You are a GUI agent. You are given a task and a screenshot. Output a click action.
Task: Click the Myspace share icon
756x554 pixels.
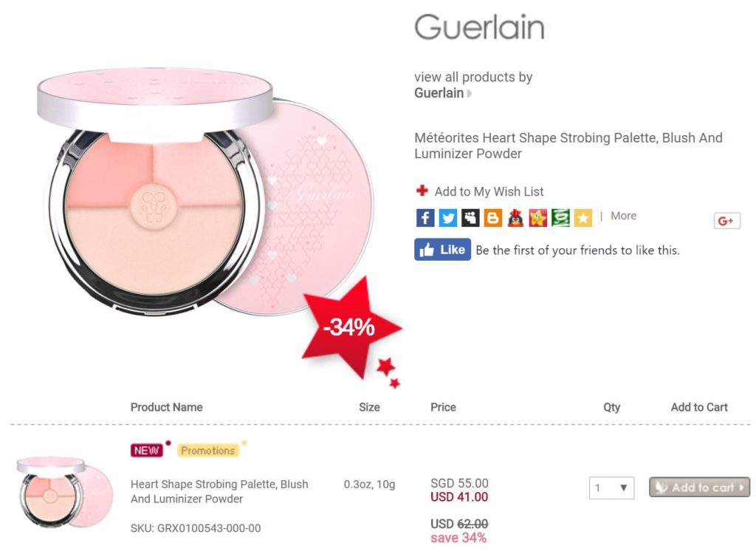470,217
